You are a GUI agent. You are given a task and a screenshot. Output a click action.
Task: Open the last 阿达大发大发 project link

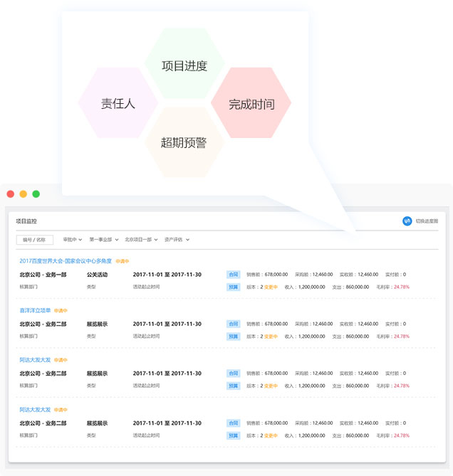coord(35,410)
